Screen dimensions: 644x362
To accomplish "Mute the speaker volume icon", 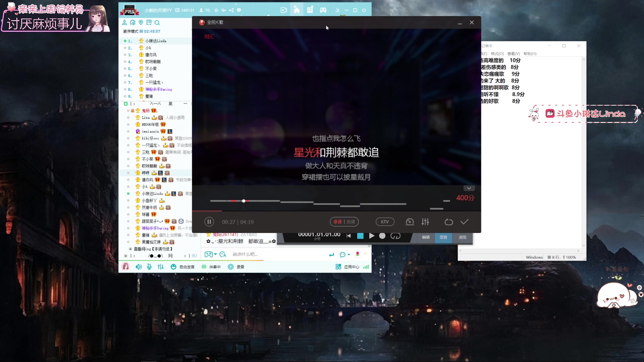I will [x=139, y=267].
